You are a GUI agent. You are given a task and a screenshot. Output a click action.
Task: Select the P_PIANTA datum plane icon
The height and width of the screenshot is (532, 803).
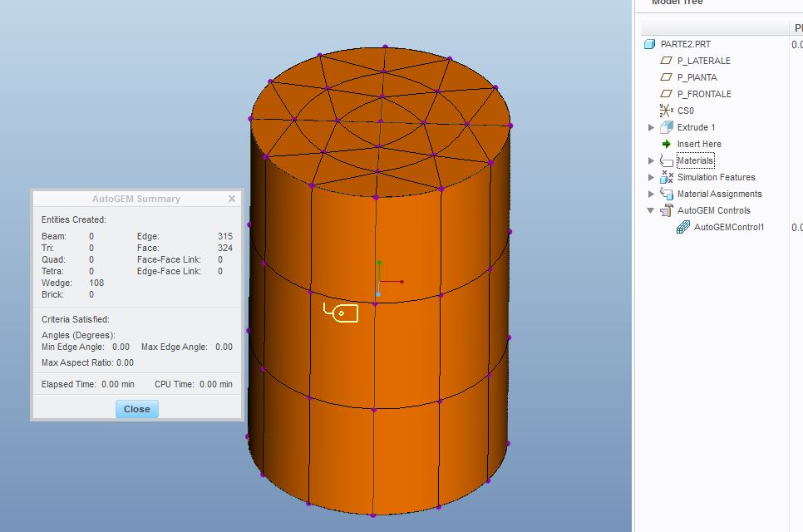click(x=666, y=77)
